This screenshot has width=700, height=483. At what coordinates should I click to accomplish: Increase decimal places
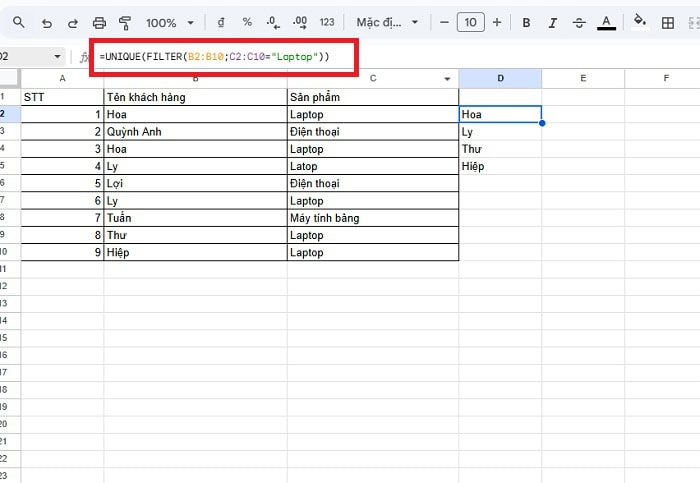click(300, 22)
